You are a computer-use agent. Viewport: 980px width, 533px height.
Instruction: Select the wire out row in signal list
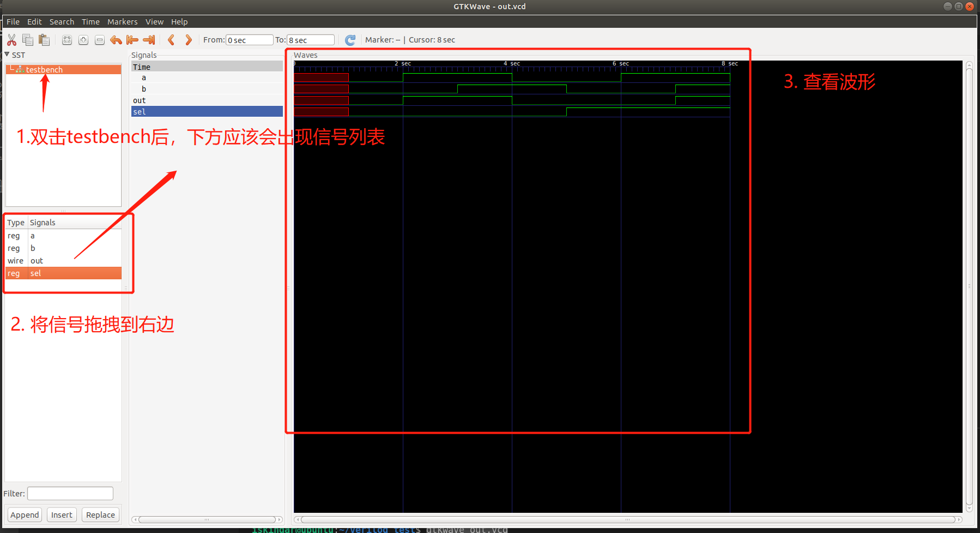pos(64,261)
